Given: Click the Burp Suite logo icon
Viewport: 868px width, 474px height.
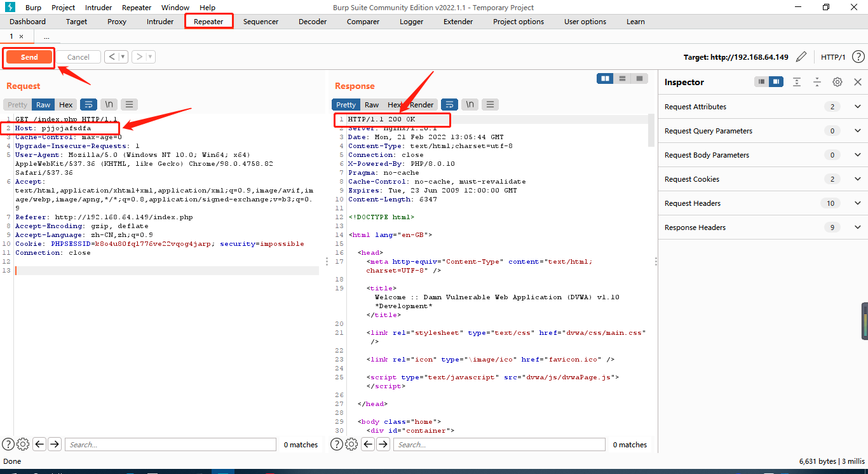Looking at the screenshot, I should click(10, 7).
